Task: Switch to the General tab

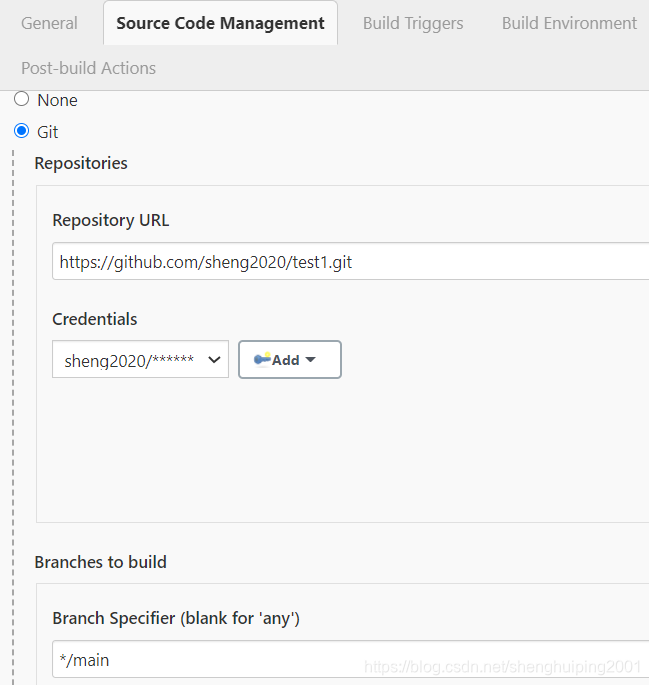Action: click(x=49, y=23)
